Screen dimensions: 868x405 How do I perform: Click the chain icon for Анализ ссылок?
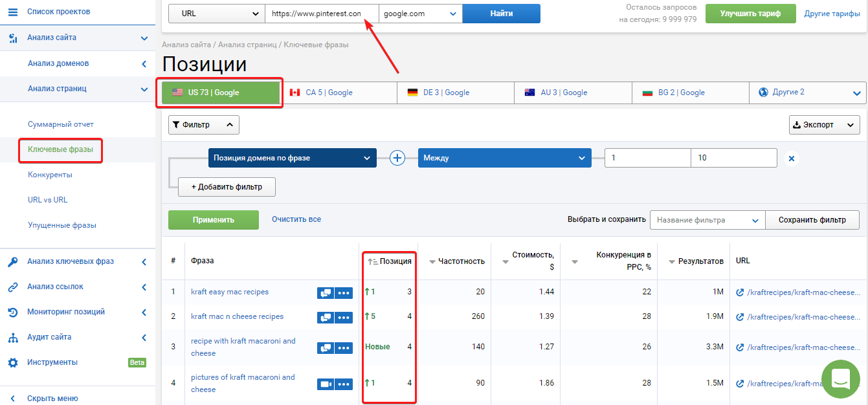click(13, 287)
